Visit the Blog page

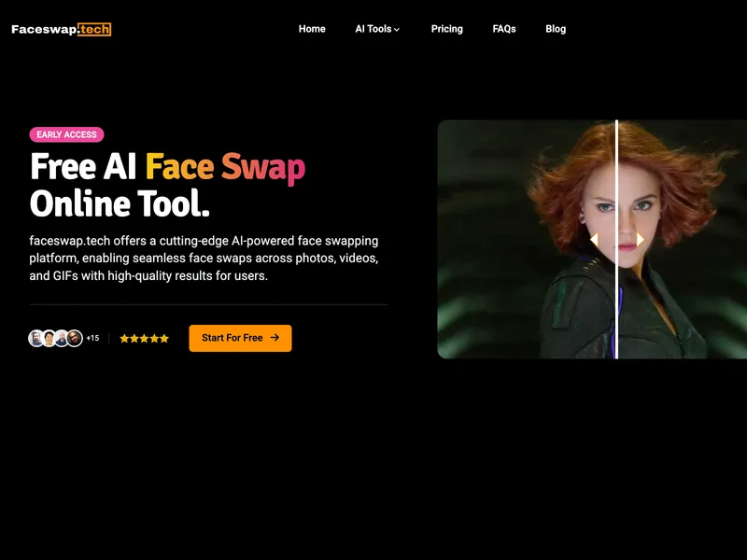pos(556,29)
